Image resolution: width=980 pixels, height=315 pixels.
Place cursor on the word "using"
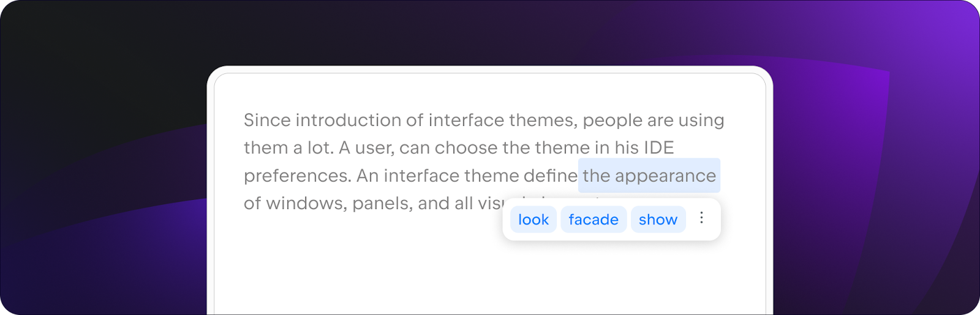point(701,121)
